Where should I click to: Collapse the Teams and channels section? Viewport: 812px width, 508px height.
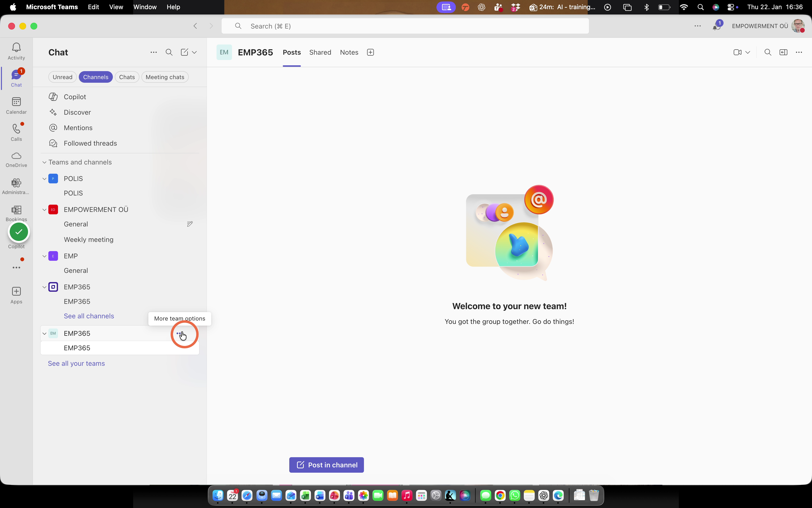[44, 162]
